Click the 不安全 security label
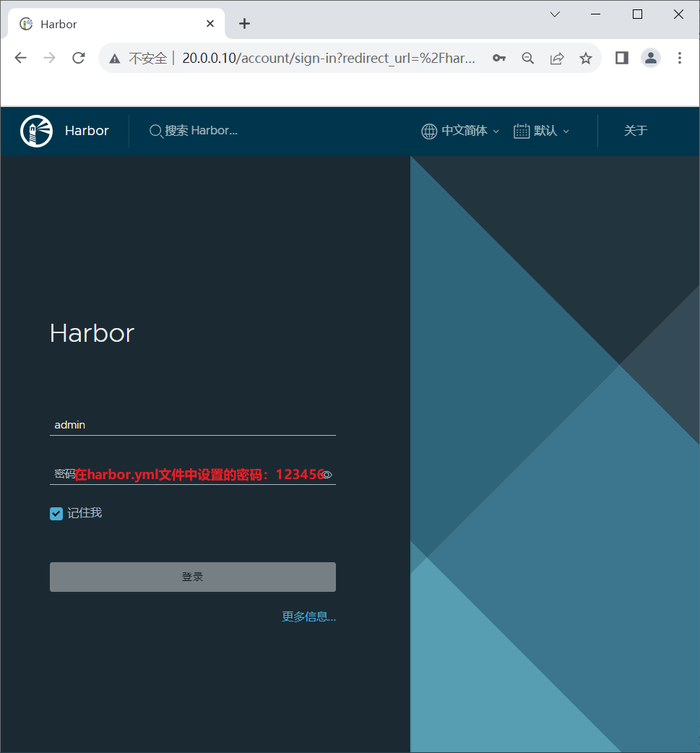 148,59
